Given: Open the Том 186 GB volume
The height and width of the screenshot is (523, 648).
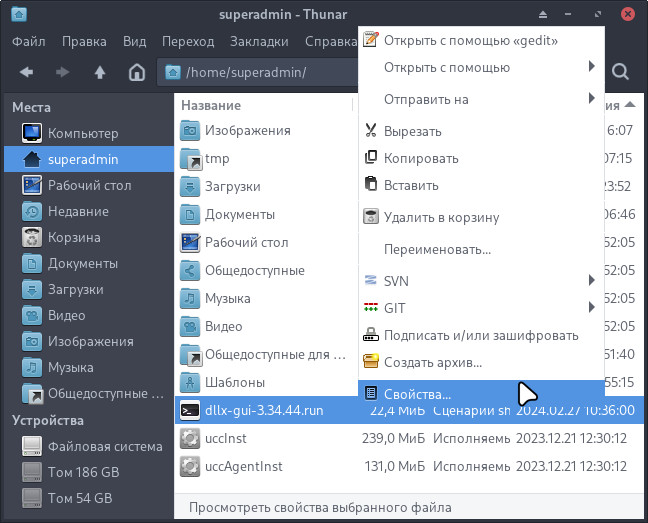Looking at the screenshot, I should point(83,472).
